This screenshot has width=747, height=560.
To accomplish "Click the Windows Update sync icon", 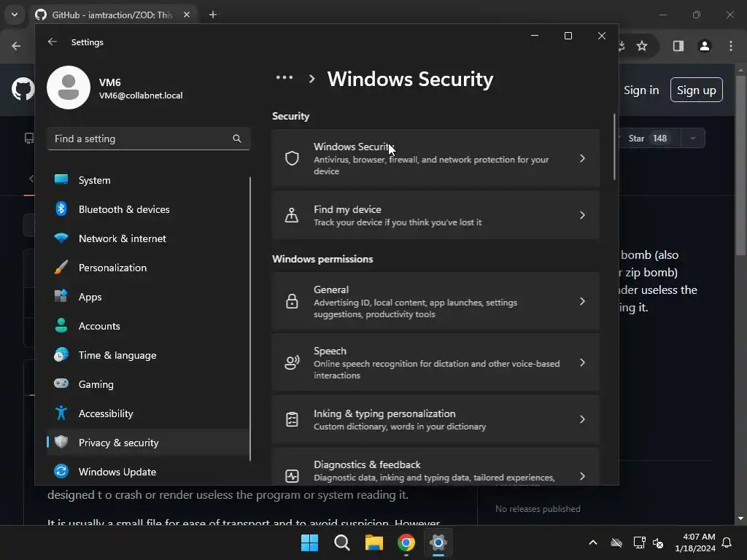I will pos(61,471).
